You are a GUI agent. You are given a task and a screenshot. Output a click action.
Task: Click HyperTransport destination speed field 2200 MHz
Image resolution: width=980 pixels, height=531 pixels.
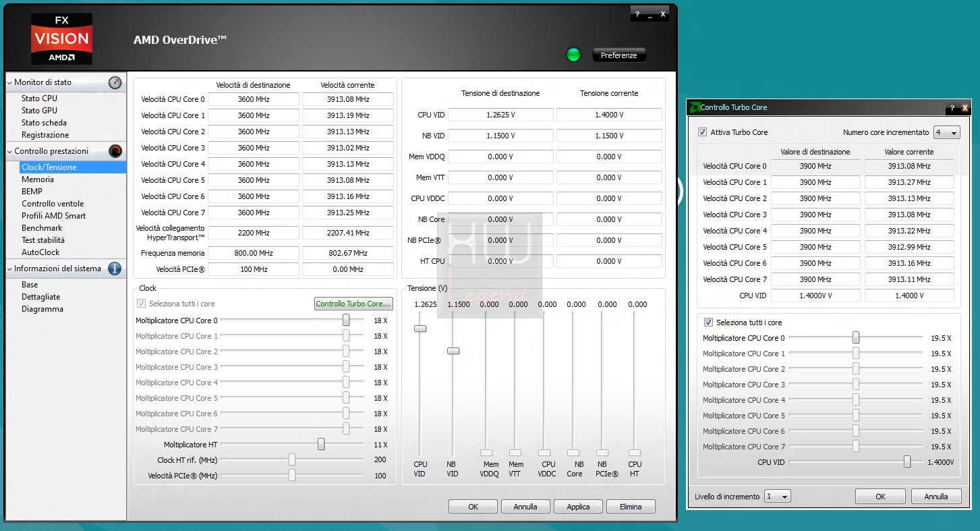point(253,233)
